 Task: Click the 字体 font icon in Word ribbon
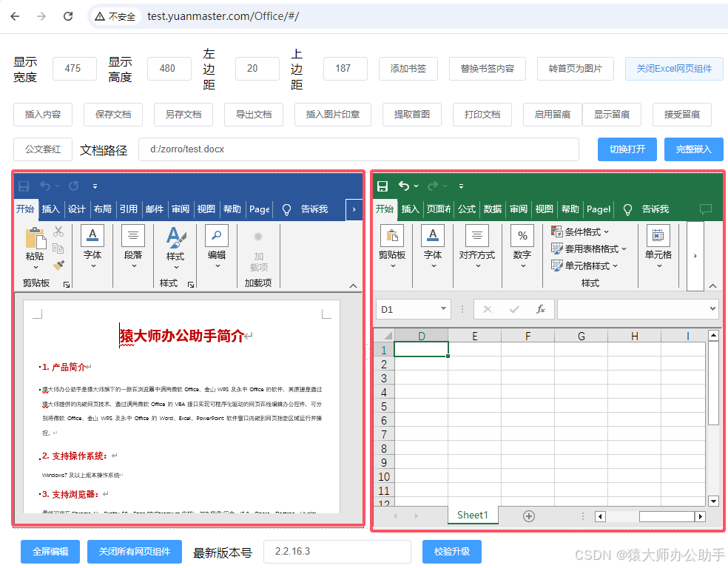click(x=92, y=235)
